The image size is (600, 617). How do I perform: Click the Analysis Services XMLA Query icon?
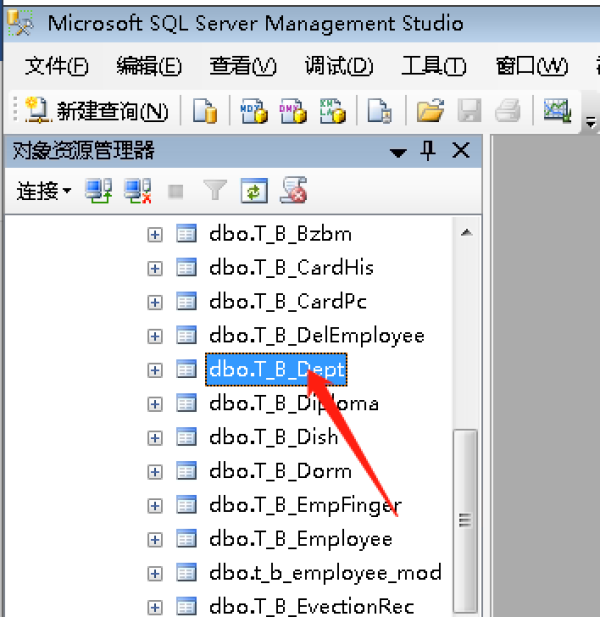[332, 111]
